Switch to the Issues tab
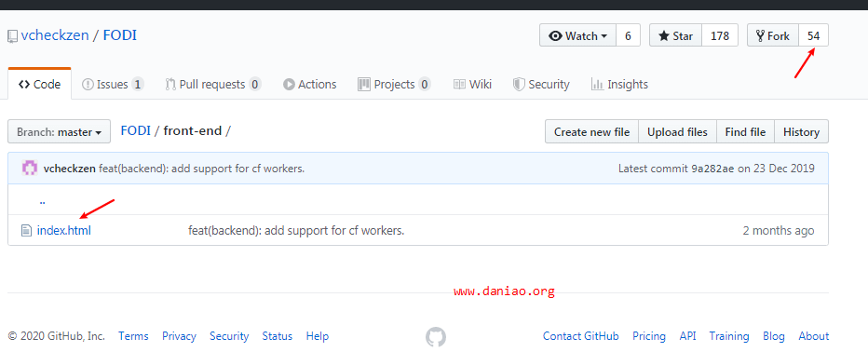The image size is (868, 352). 113,84
